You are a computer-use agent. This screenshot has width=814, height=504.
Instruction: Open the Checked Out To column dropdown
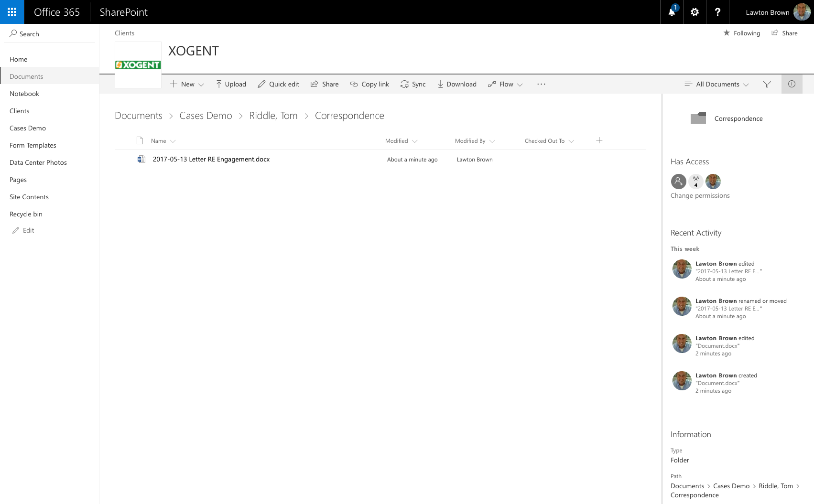pos(549,141)
